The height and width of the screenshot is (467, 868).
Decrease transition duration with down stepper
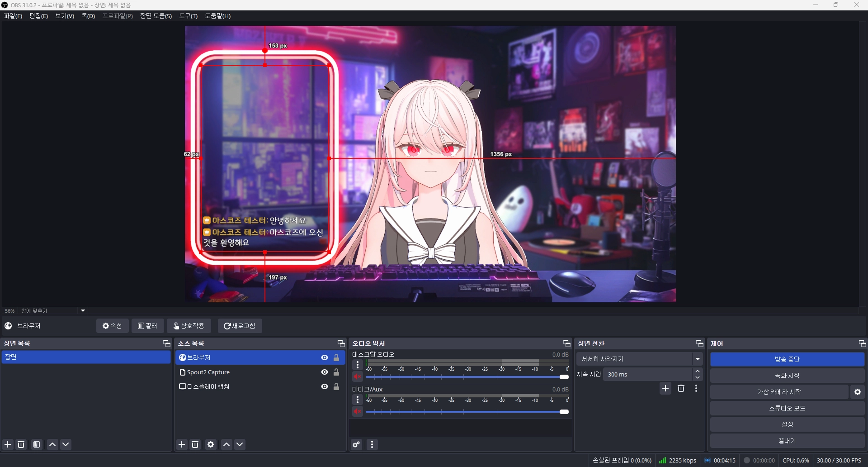pos(698,377)
